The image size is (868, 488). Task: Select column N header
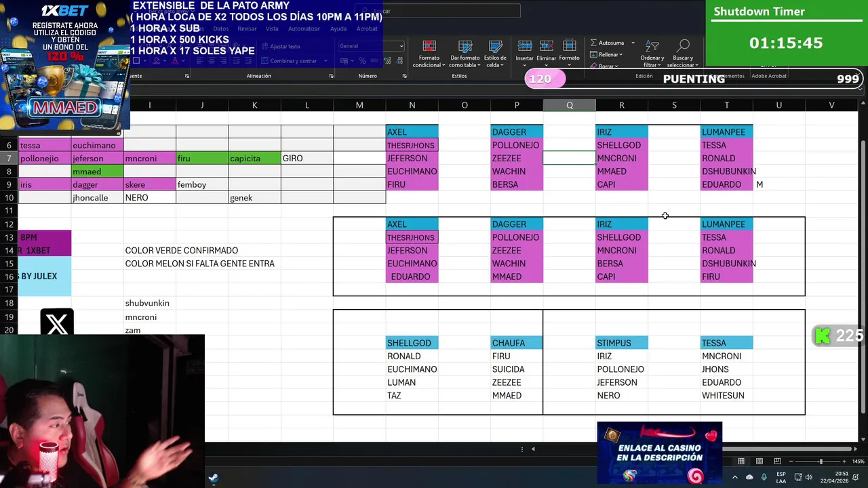pos(412,105)
